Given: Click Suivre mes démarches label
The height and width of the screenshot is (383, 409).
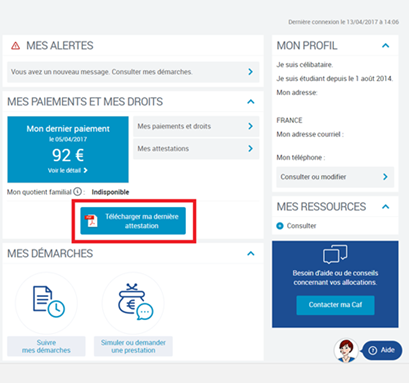Looking at the screenshot, I should point(46,346).
